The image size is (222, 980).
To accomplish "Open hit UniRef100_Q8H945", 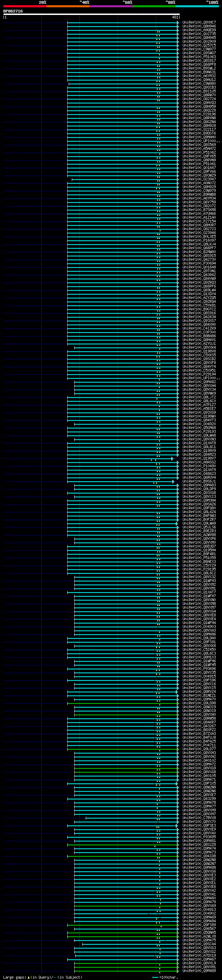I will [199, 38].
